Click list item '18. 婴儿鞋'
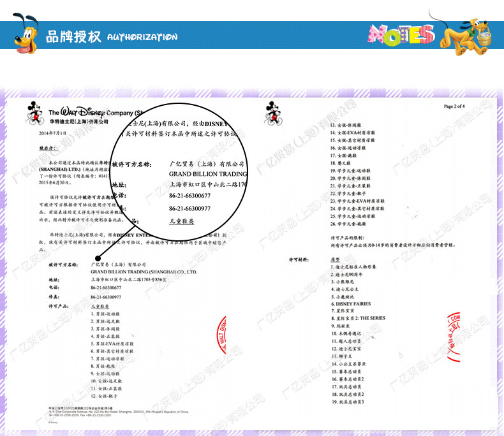 (x=340, y=163)
